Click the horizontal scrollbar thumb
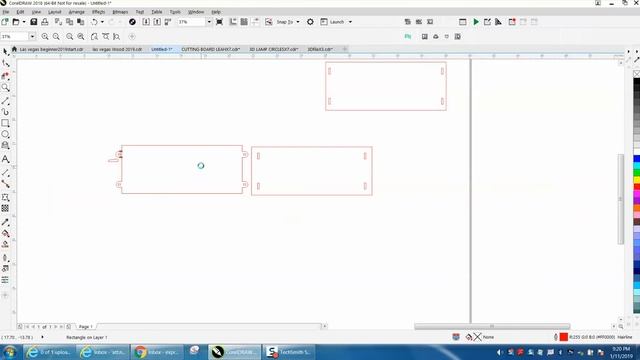Screen dimensions: 640x360 click(492, 326)
